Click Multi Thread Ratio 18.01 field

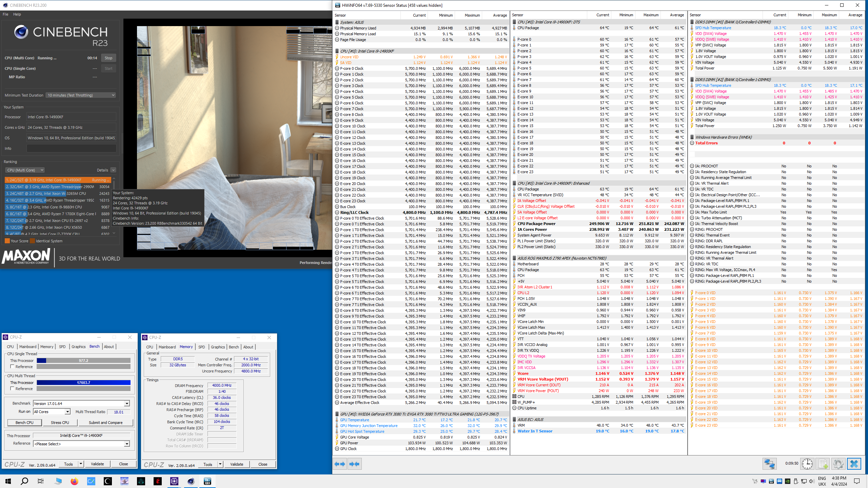(119, 412)
